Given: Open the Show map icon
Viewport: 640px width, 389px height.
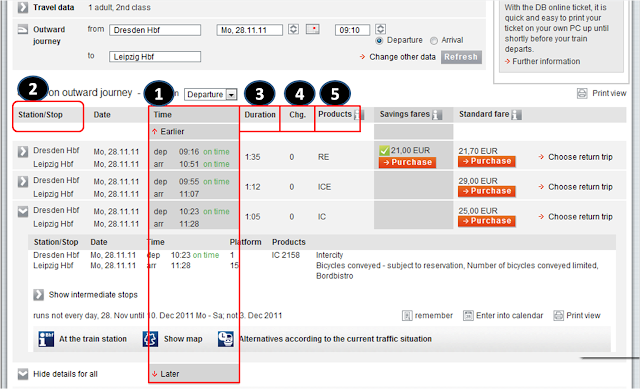Looking at the screenshot, I should pyautogui.click(x=150, y=339).
